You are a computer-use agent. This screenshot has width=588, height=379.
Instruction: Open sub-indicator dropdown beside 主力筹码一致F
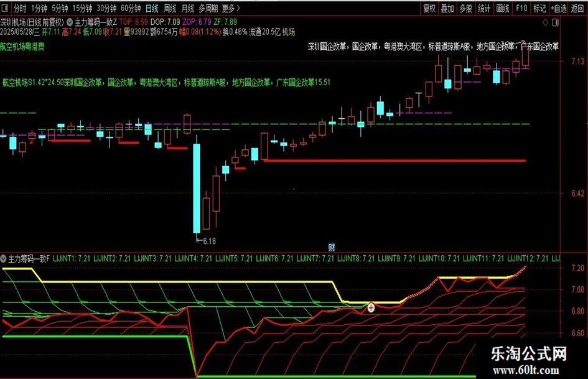coord(3,258)
